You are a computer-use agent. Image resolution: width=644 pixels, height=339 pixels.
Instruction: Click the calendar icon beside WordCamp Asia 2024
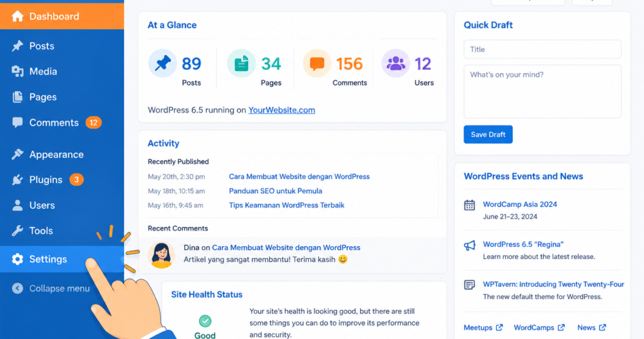coord(470,205)
